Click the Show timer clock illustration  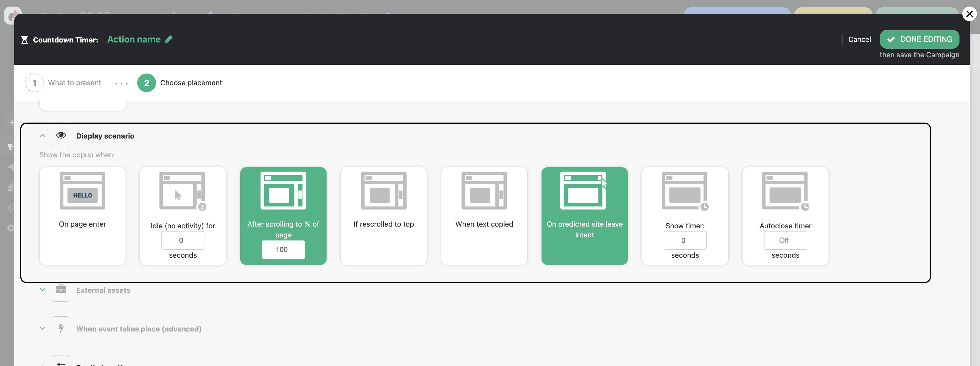click(x=685, y=191)
